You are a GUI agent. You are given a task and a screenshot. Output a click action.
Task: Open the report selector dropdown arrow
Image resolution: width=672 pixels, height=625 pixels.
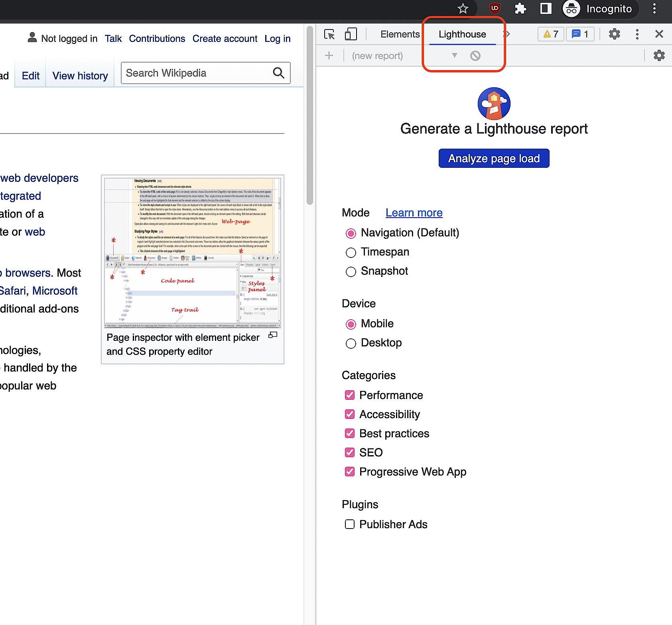point(454,55)
